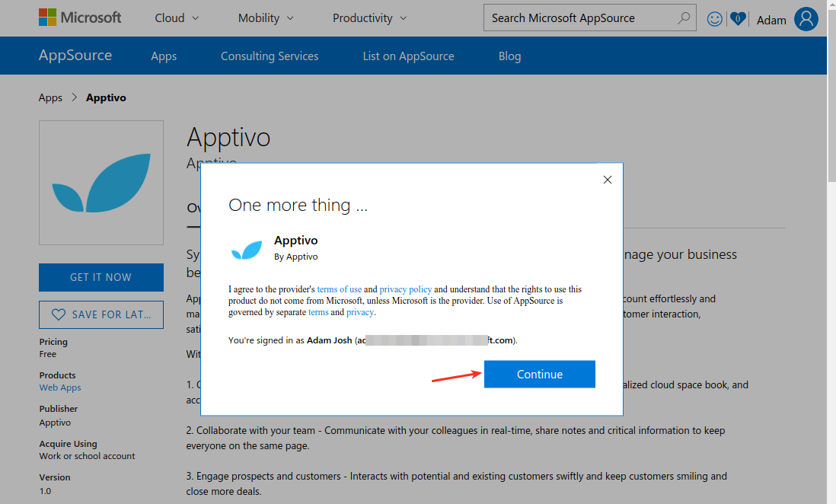
Task: Click the Apptivo page title heading
Action: [x=228, y=138]
